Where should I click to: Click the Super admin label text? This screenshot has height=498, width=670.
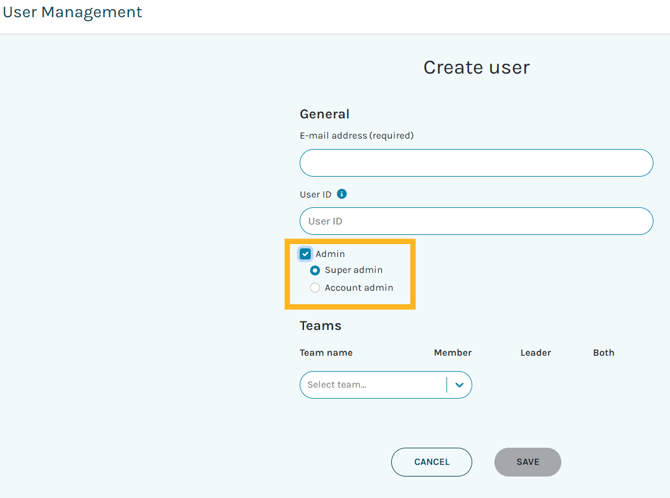[353, 270]
